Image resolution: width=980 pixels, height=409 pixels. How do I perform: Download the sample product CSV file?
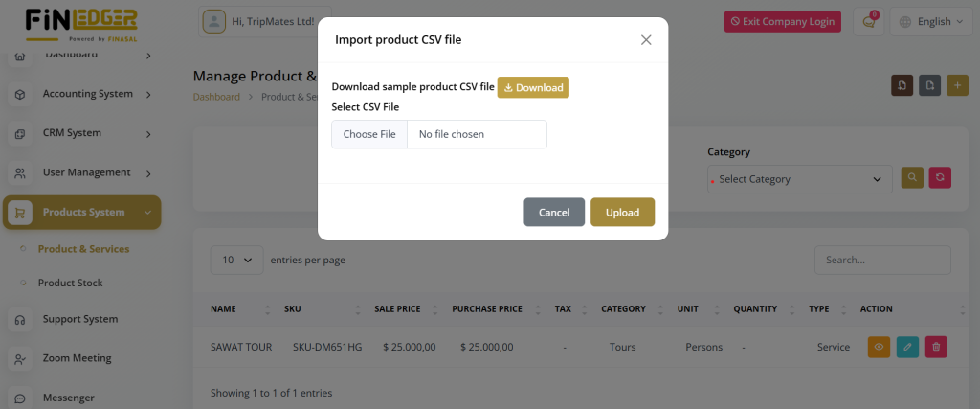[x=533, y=87]
